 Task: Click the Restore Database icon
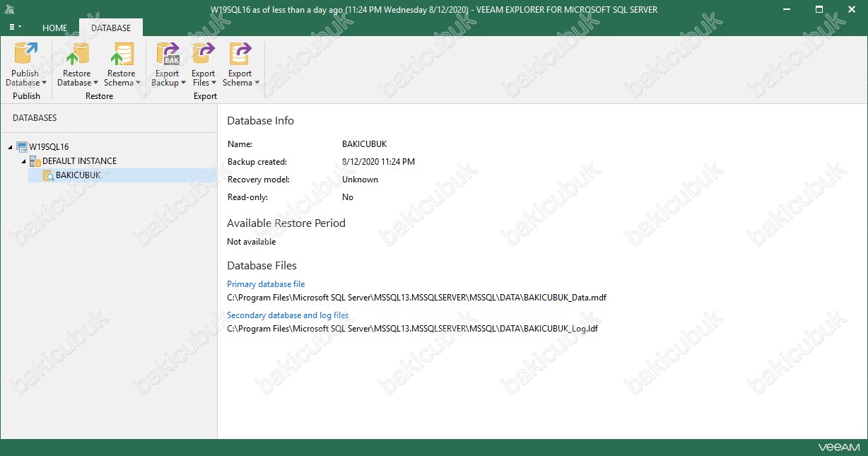(76, 54)
